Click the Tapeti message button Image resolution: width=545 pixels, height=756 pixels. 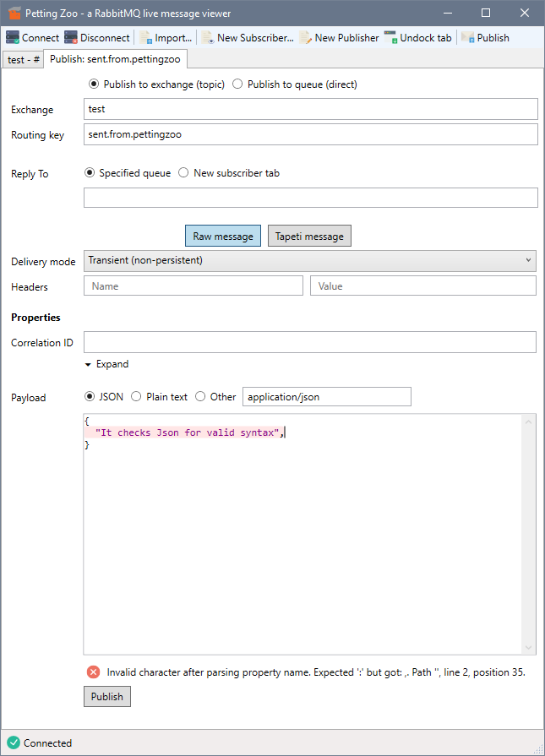tap(309, 236)
